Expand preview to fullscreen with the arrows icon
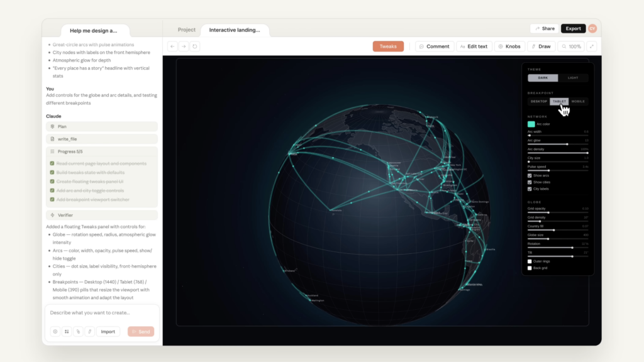 click(592, 47)
